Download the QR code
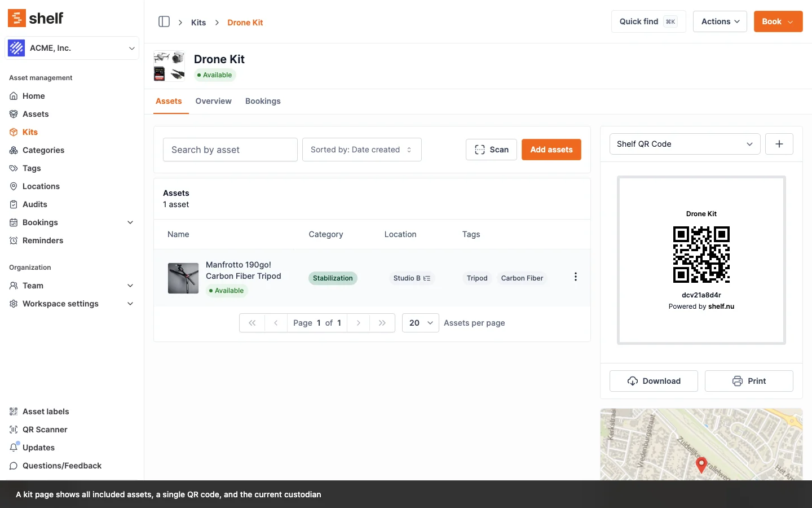812x508 pixels. [x=654, y=381]
